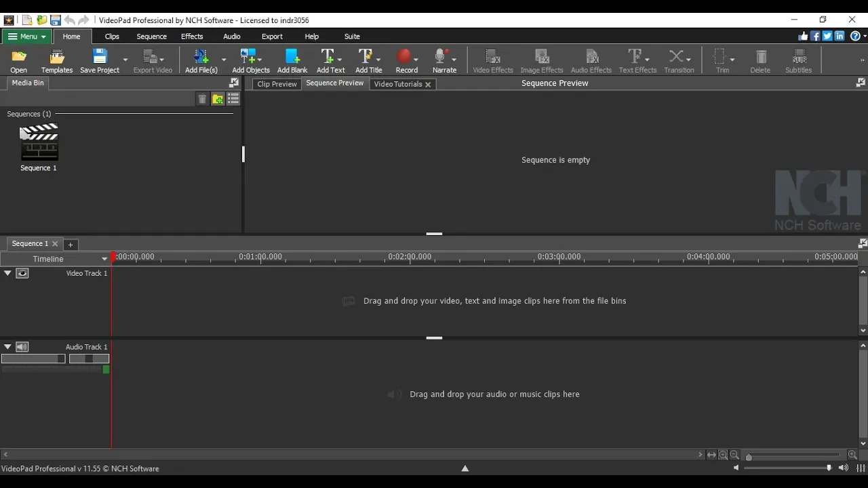
Task: Click the trash icon in Media Bin
Action: coord(202,100)
